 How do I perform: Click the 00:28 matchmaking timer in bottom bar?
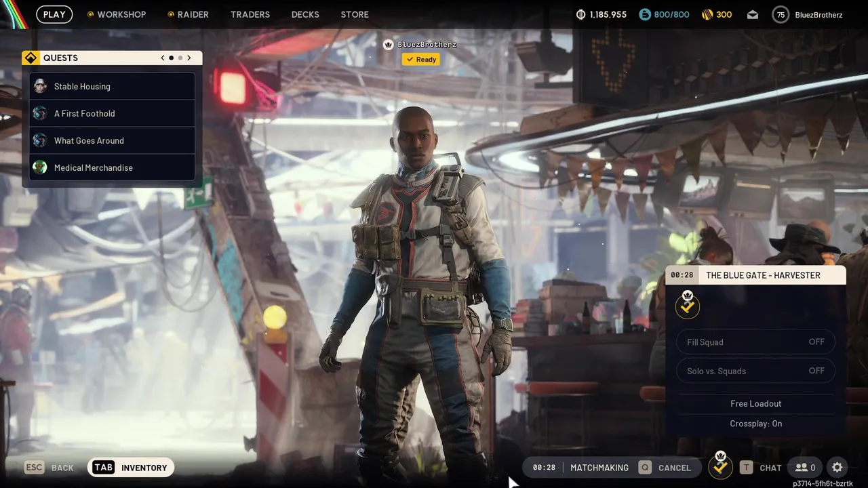click(544, 468)
